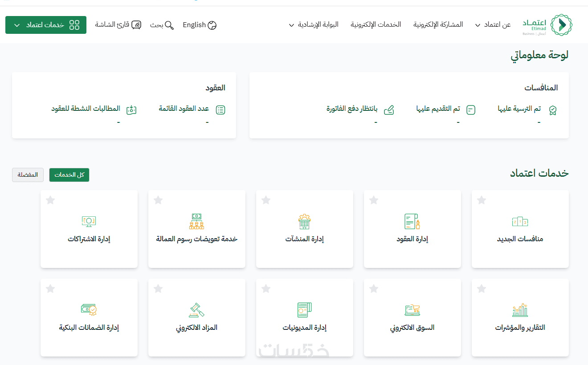Switch to the المفضلة tab
The image size is (588, 365).
(28, 175)
